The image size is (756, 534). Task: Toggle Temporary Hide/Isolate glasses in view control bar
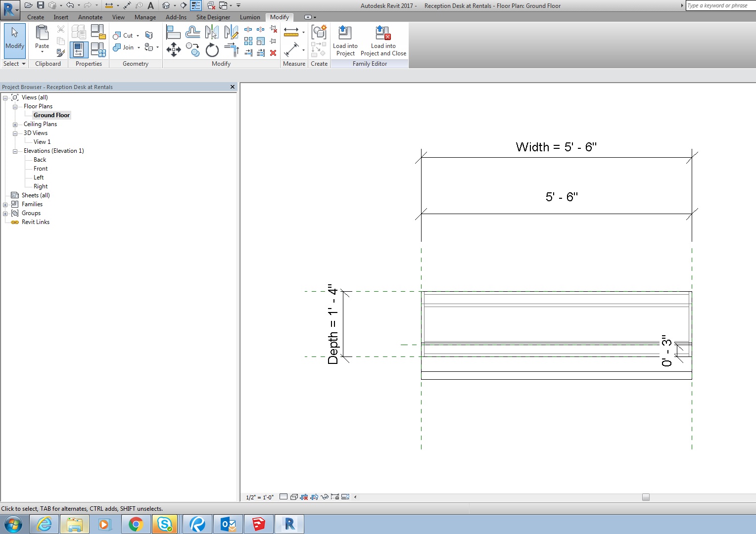325,497
